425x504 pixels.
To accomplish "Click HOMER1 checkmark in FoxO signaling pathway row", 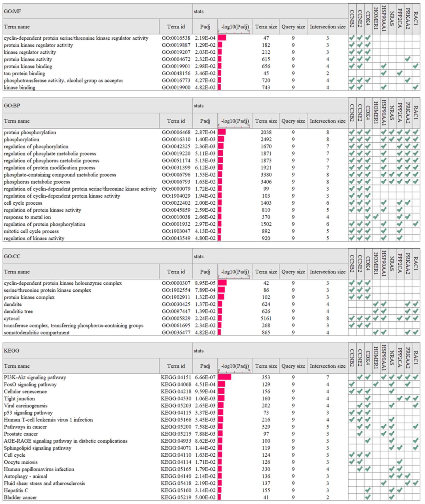I will (x=376, y=384).
